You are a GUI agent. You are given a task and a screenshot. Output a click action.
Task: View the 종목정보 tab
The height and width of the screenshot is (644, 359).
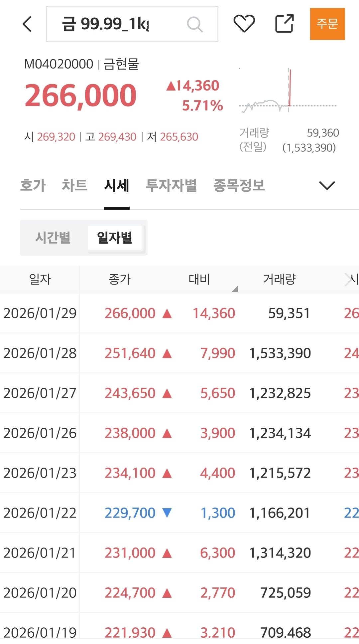tap(239, 185)
